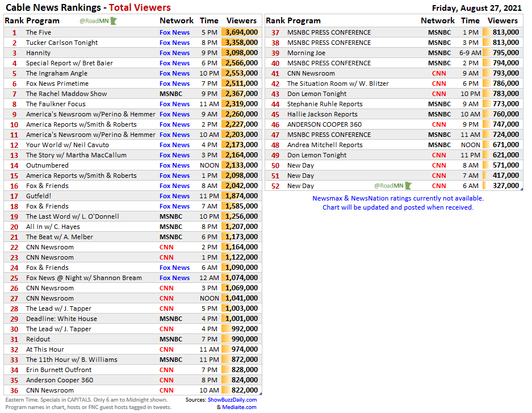Click 'Tucker Carlson Tonight' row title
Image resolution: width=532 pixels, height=413 pixels.
[62, 43]
